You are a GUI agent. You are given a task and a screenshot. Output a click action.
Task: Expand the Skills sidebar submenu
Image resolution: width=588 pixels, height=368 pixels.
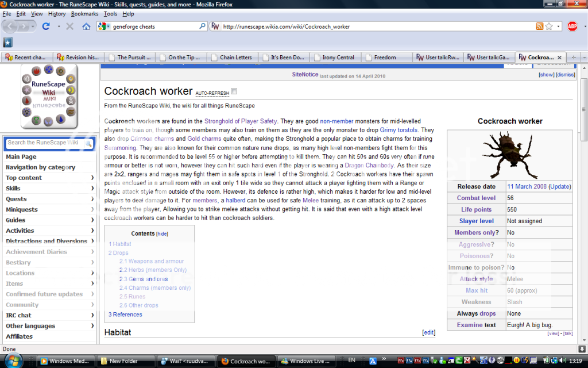pos(92,189)
